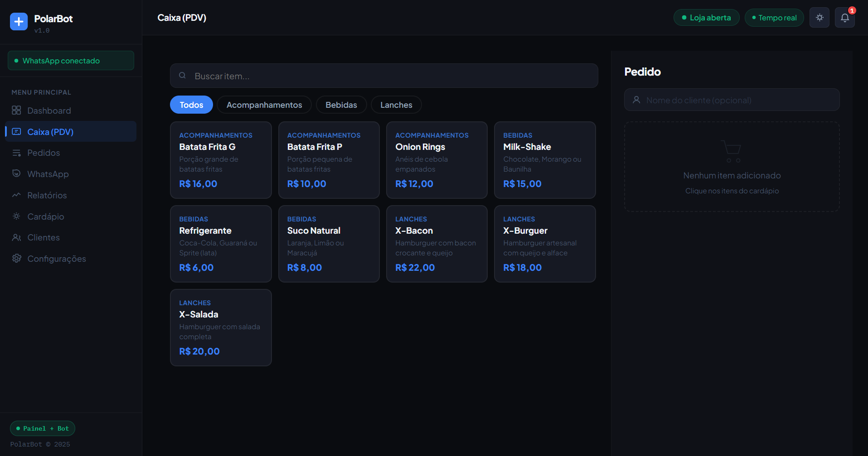Click the Clientes people icon
Viewport: 868px width, 456px height.
coord(16,238)
